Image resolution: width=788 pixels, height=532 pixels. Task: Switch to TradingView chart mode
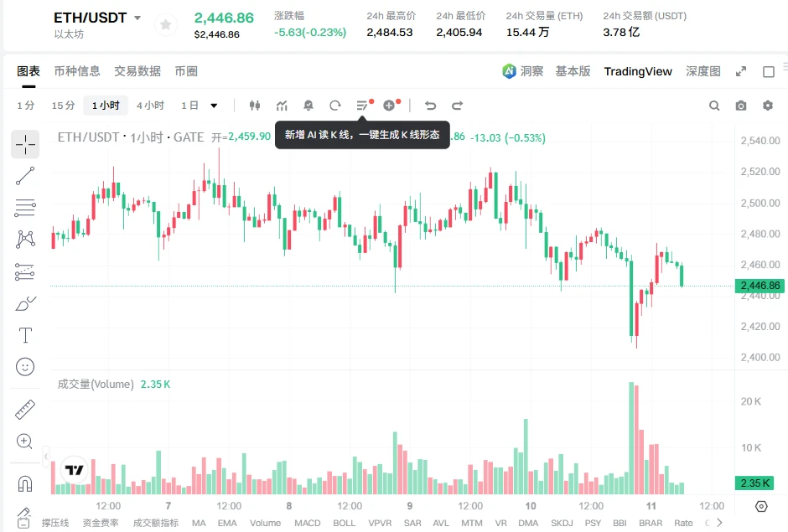638,71
